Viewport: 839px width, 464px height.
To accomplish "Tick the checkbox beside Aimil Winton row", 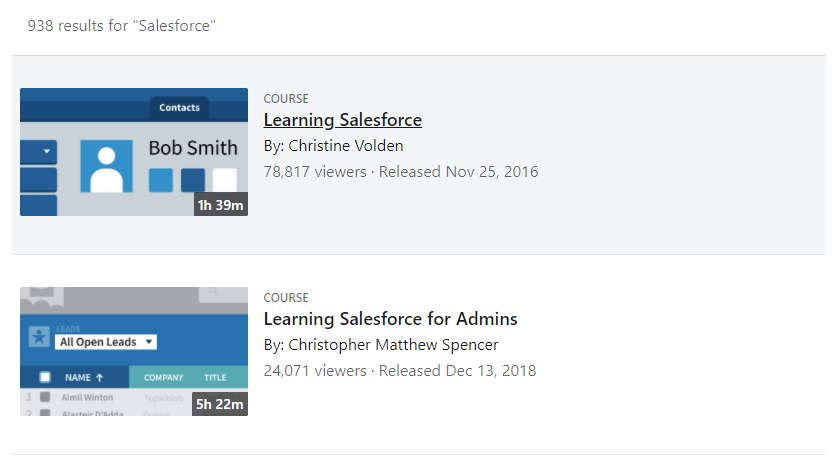I will (45, 397).
